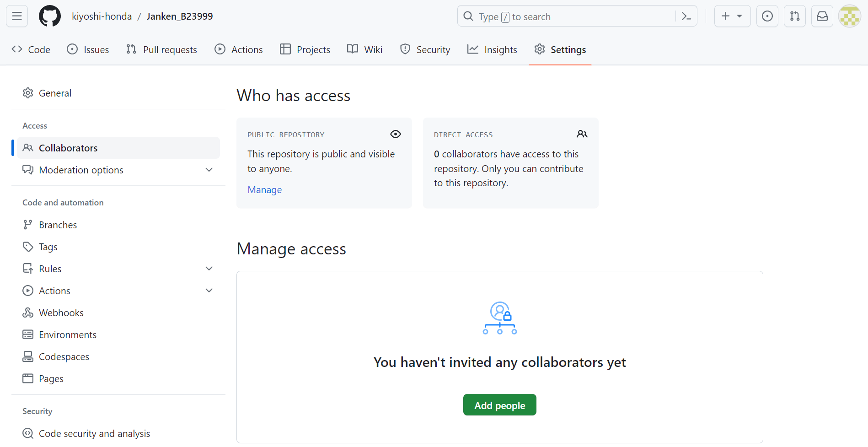Screen dimensions: 868x447
Task: Open the issues icon in header
Action: click(767, 16)
